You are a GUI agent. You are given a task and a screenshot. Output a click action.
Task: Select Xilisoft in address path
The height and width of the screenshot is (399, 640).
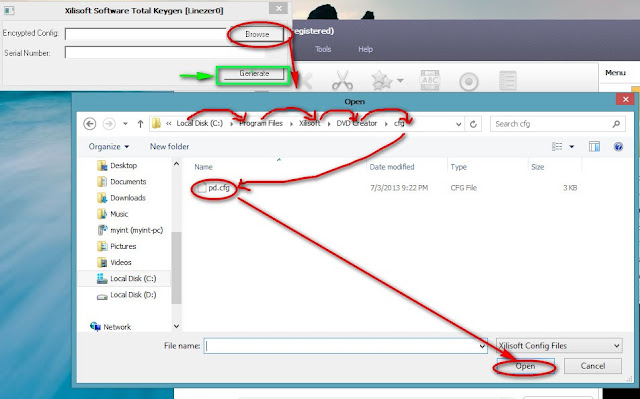[x=309, y=123]
